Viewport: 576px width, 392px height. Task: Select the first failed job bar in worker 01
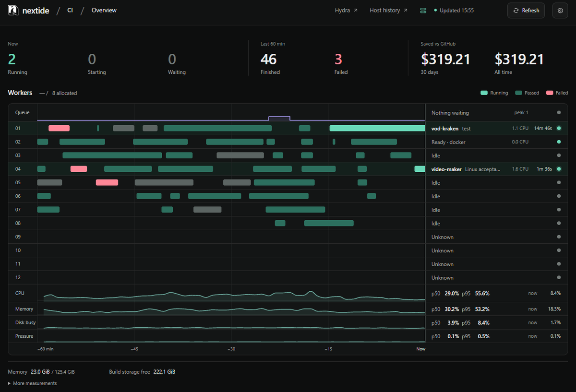pyautogui.click(x=59, y=128)
